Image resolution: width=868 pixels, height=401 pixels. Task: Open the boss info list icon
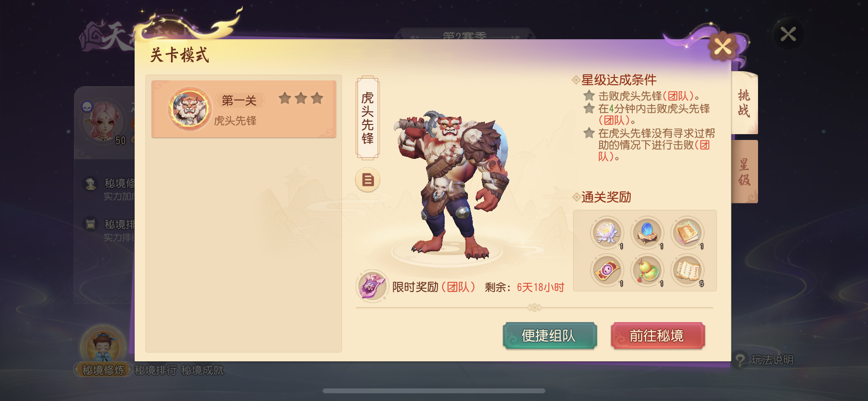click(368, 180)
